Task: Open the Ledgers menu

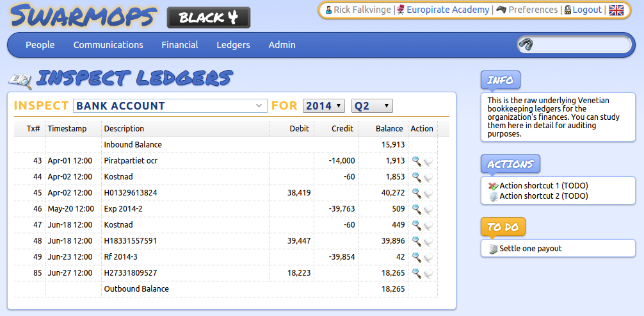Action: pos(233,45)
